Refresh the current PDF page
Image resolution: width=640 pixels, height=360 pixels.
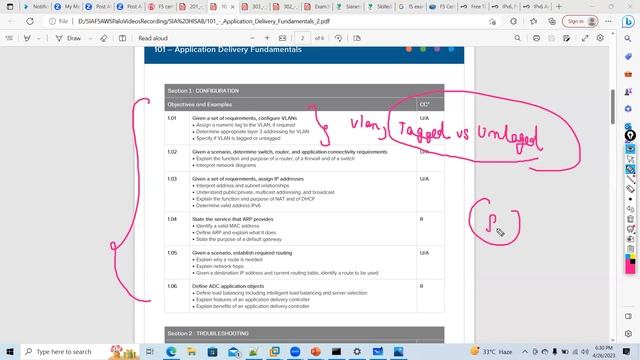coord(30,21)
